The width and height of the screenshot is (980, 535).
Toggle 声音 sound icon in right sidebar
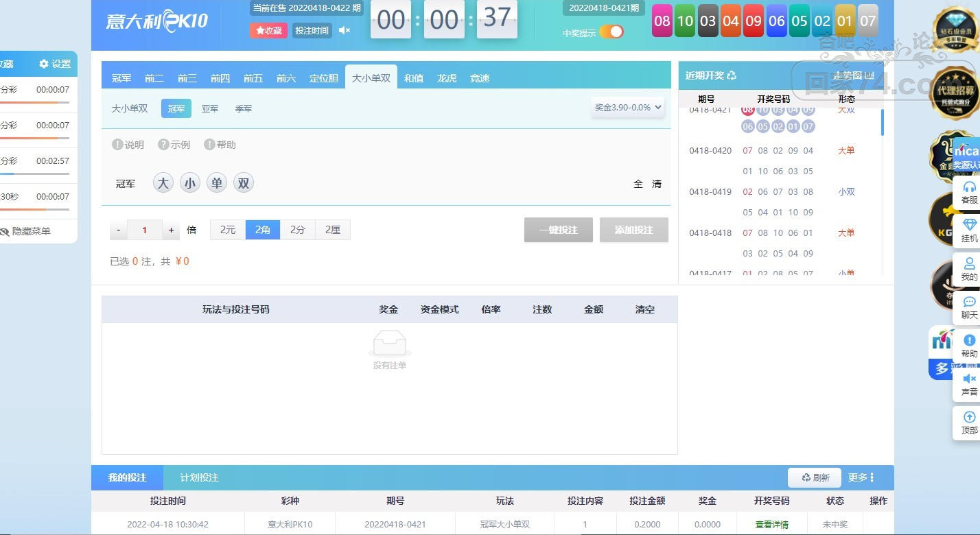tap(969, 379)
